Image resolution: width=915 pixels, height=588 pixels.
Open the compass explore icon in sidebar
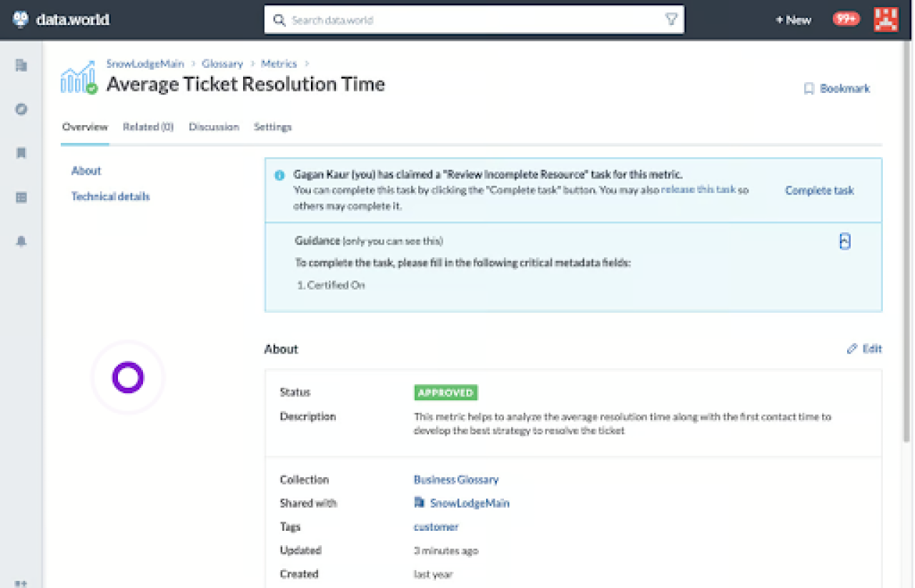pyautogui.click(x=21, y=109)
